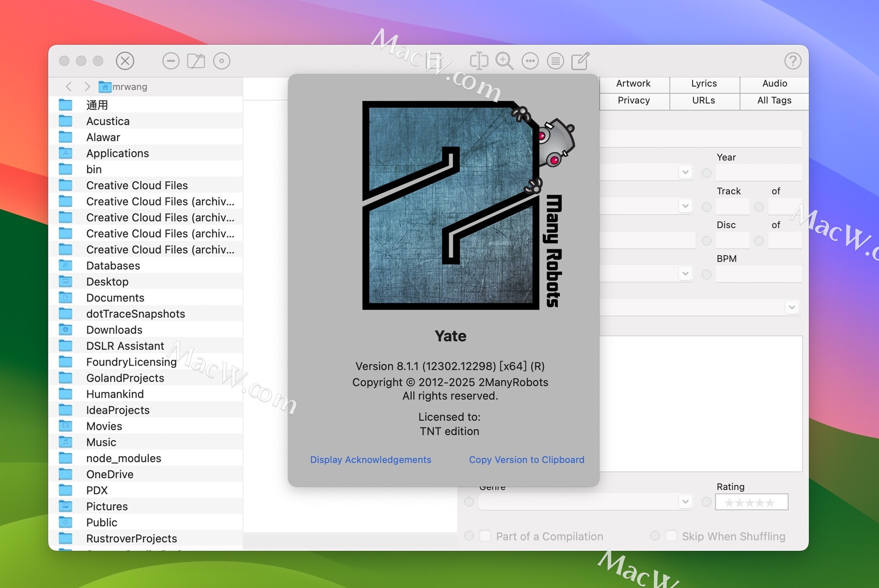This screenshot has height=588, width=879.
Task: Open the circled ellipsis more-actions icon
Action: tap(530, 61)
